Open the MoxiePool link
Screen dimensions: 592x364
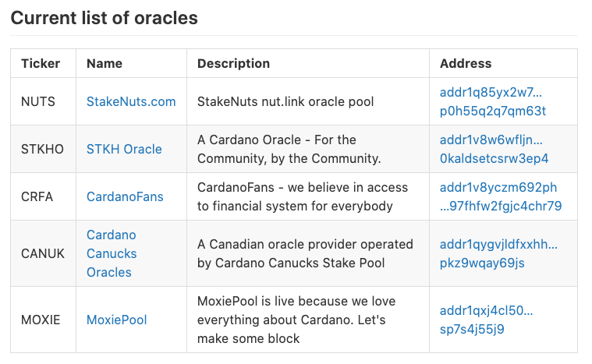[117, 320]
